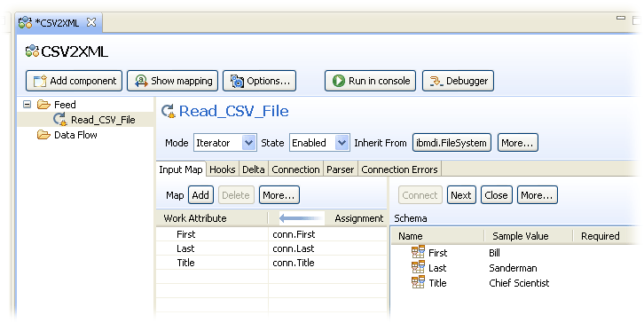Click Add next to Map

(200, 195)
